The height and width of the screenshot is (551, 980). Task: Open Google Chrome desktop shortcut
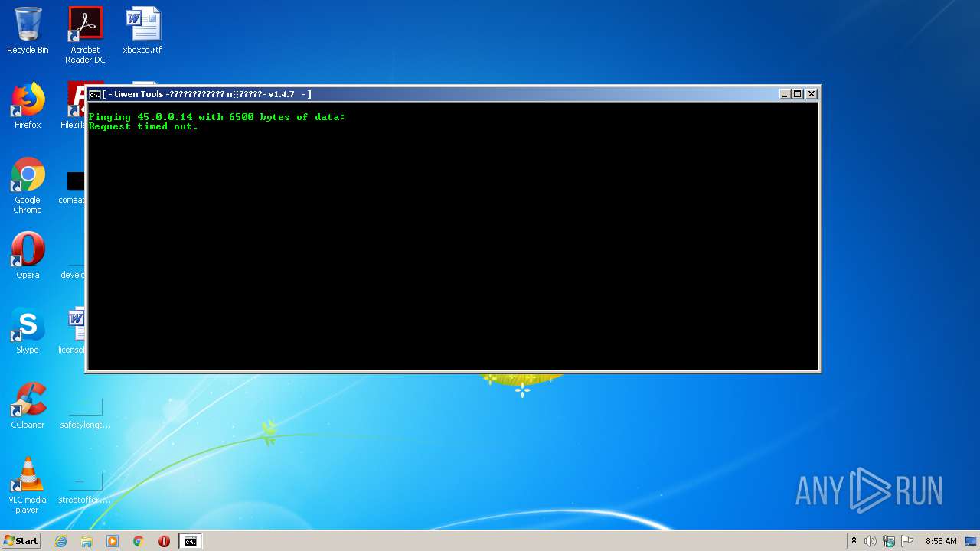tap(28, 186)
